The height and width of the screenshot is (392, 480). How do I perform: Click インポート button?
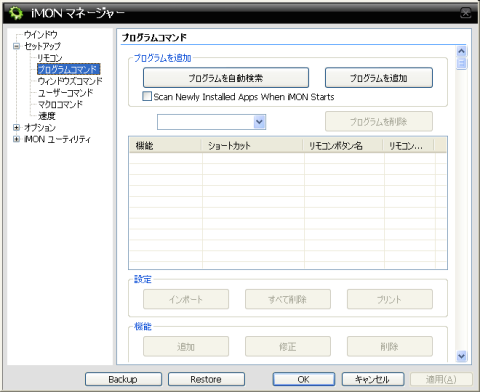coord(186,299)
